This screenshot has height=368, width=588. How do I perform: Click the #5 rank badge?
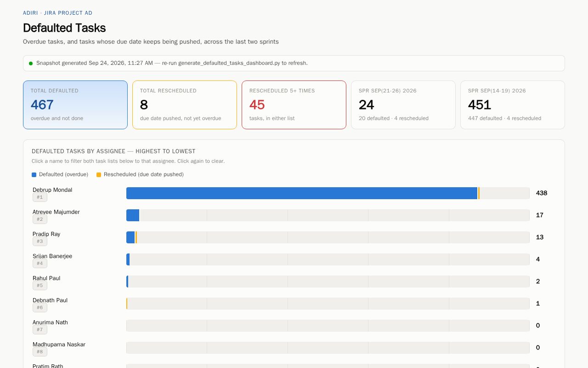40,286
